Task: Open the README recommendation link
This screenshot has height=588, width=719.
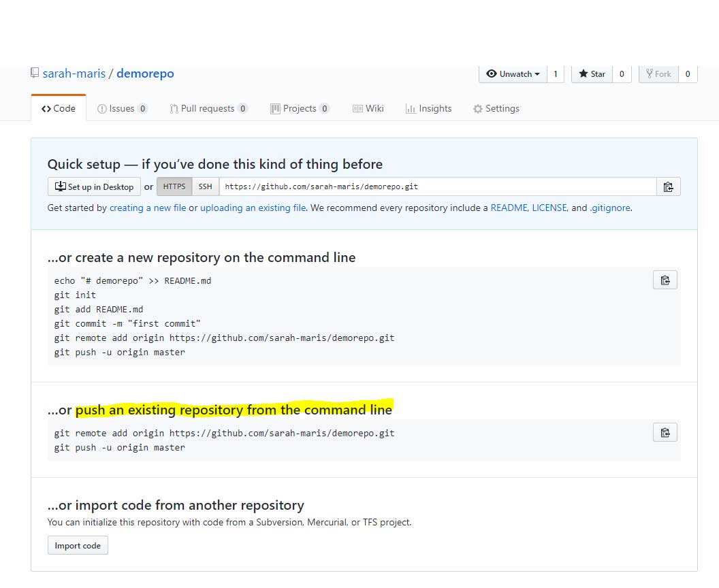Action: click(x=509, y=208)
